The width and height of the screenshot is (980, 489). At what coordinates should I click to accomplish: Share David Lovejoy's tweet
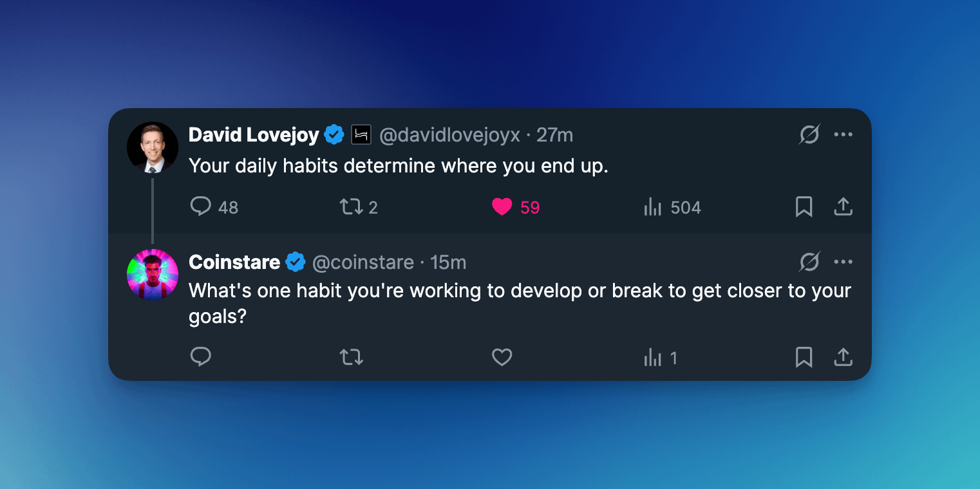click(843, 207)
